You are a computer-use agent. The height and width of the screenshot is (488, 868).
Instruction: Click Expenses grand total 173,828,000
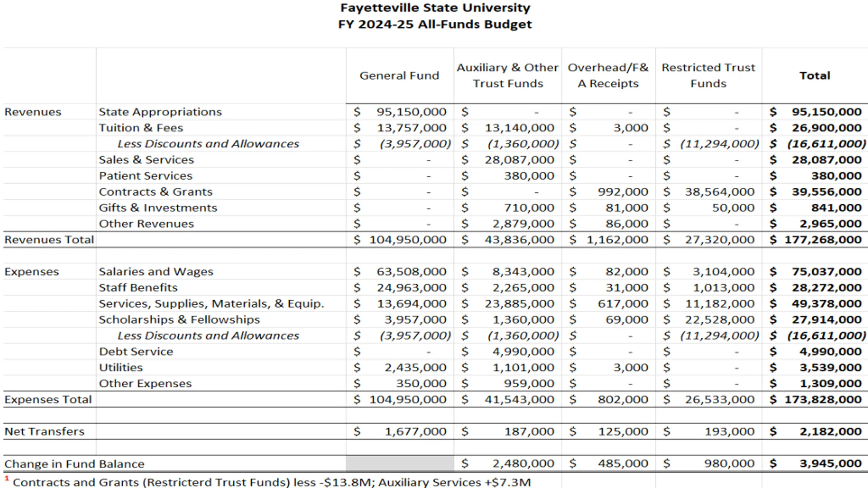(823, 400)
